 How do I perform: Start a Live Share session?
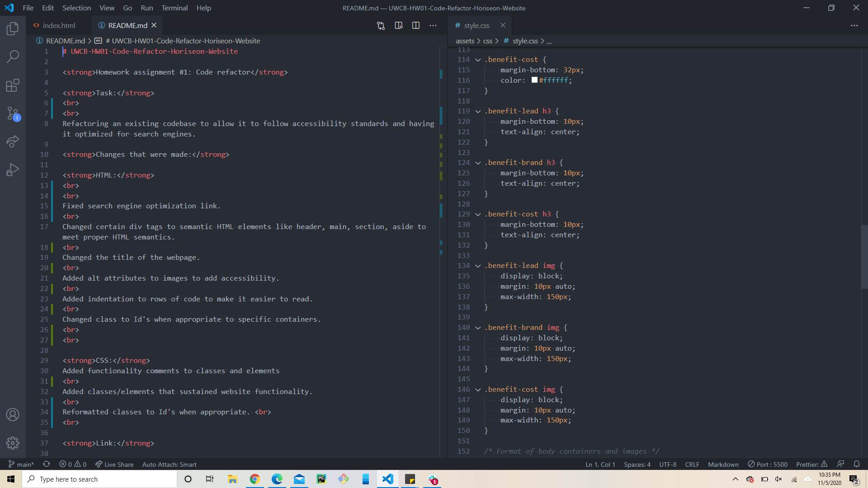(x=114, y=464)
